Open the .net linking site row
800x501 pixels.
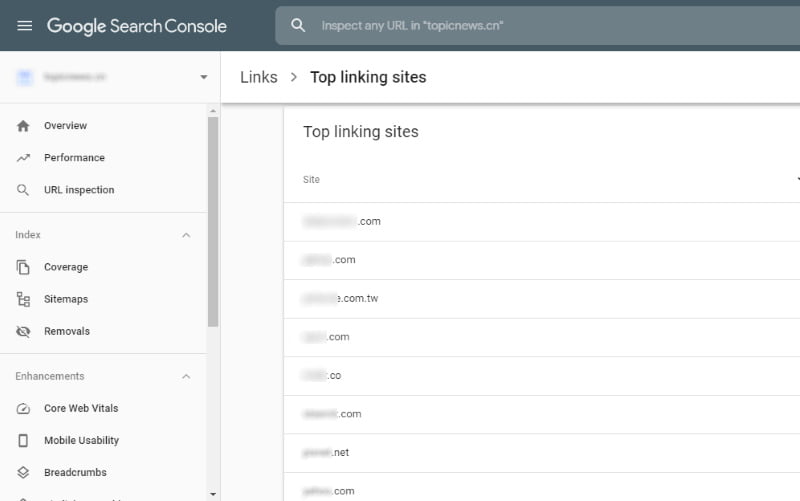(542, 453)
